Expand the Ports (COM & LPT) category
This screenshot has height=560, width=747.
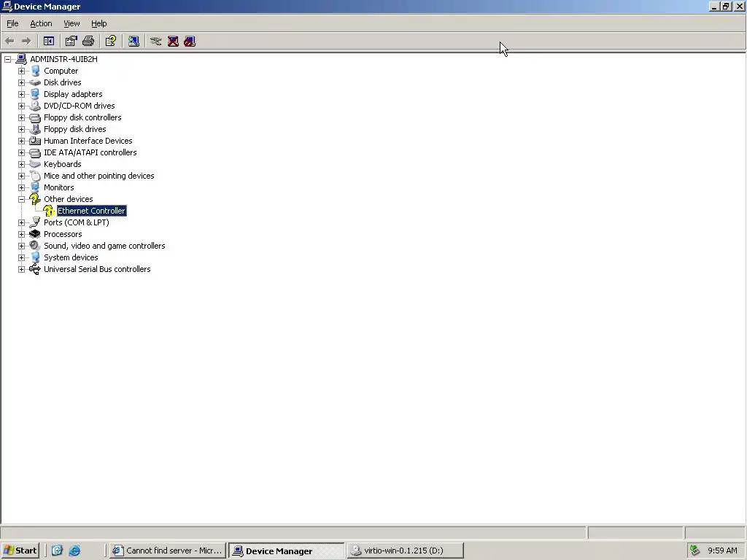click(x=21, y=222)
